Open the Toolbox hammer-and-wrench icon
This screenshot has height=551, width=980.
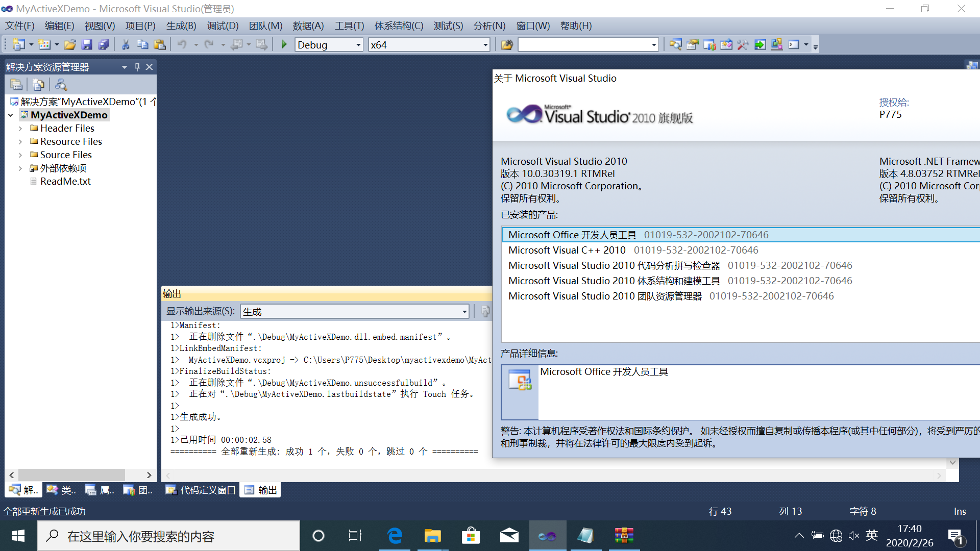tap(743, 45)
